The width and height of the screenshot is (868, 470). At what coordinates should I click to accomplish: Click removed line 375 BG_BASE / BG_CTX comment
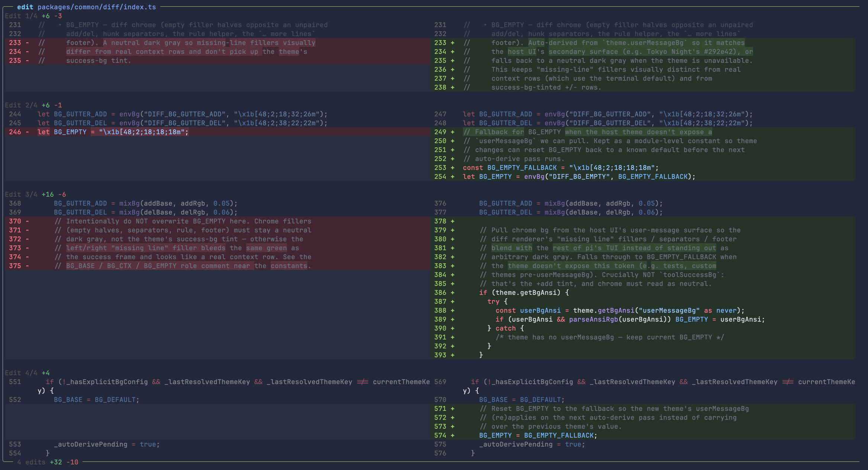(183, 266)
